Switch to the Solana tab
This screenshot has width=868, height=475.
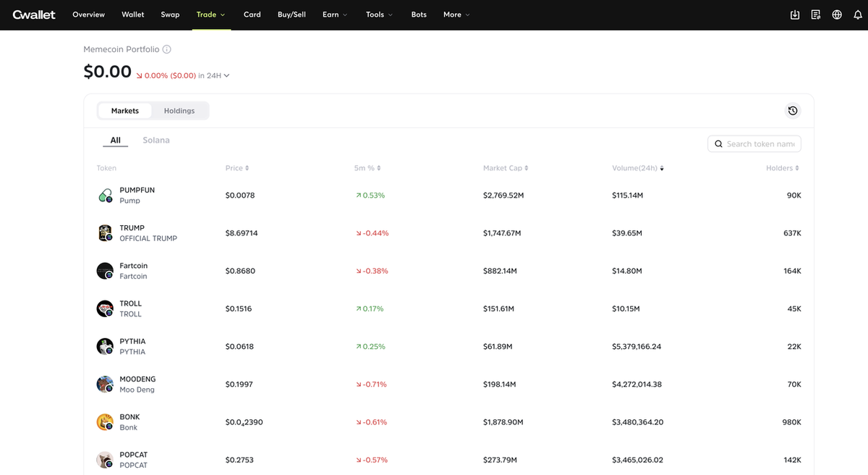pyautogui.click(x=156, y=140)
